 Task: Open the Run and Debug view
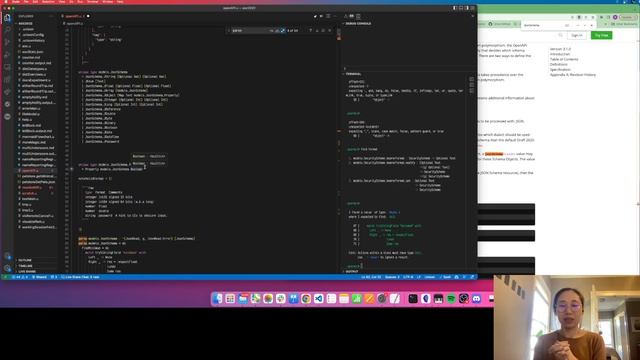pyautogui.click(x=7, y=55)
